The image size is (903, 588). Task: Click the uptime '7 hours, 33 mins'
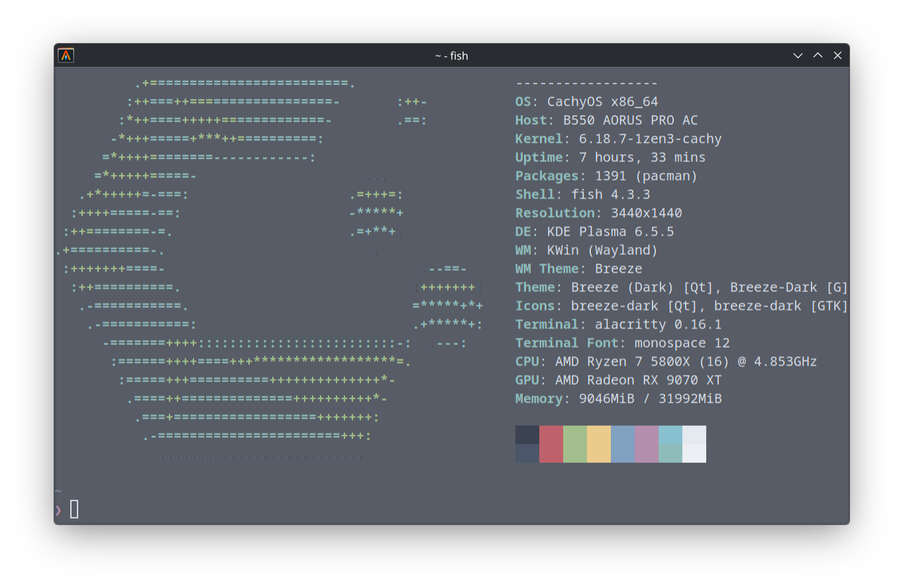tap(643, 158)
